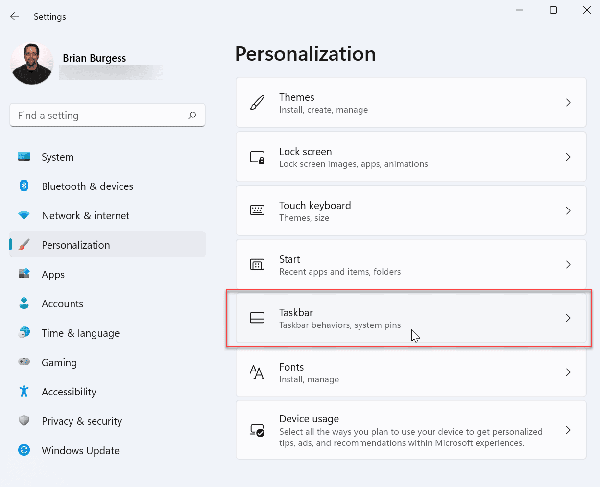Open the Accounts category

coord(107,303)
